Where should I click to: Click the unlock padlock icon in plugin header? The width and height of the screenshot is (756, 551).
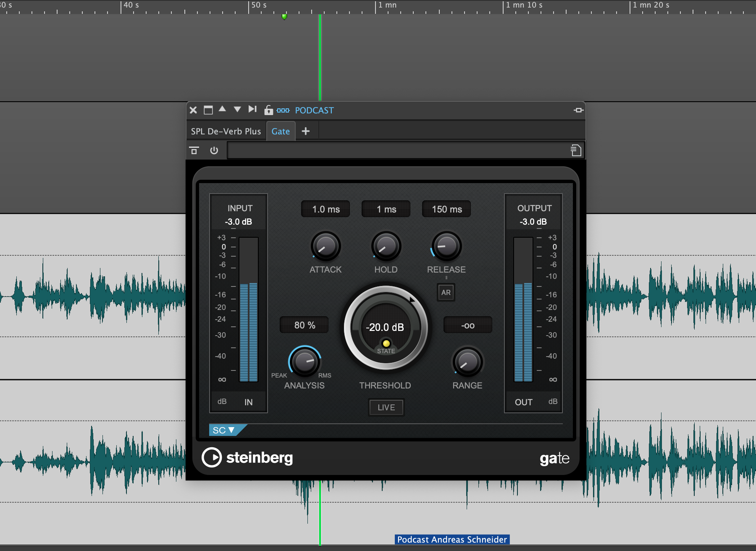[x=268, y=110]
